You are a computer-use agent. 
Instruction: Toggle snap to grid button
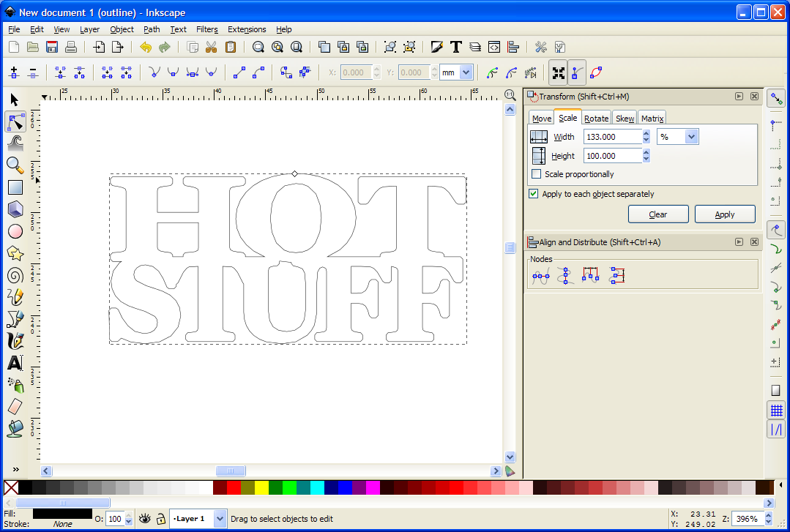pyautogui.click(x=776, y=411)
